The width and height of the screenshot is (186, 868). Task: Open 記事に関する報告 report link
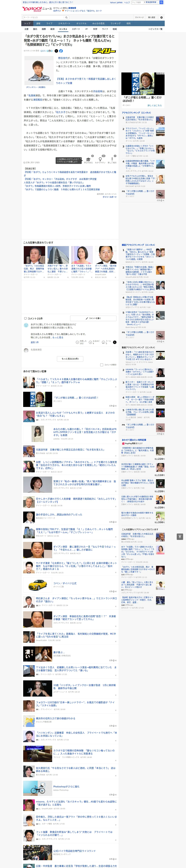[x=32, y=162]
